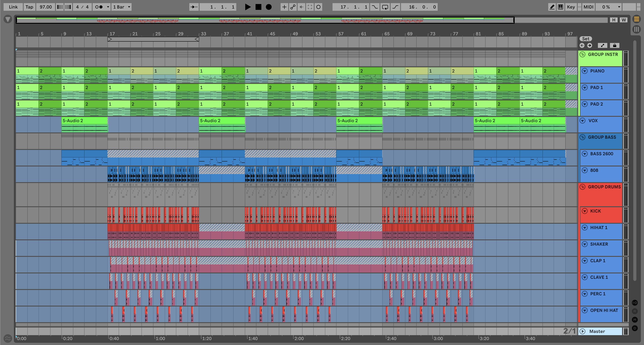The height and width of the screenshot is (345, 644).
Task: Enable Draw Mode pencil
Action: tap(552, 7)
